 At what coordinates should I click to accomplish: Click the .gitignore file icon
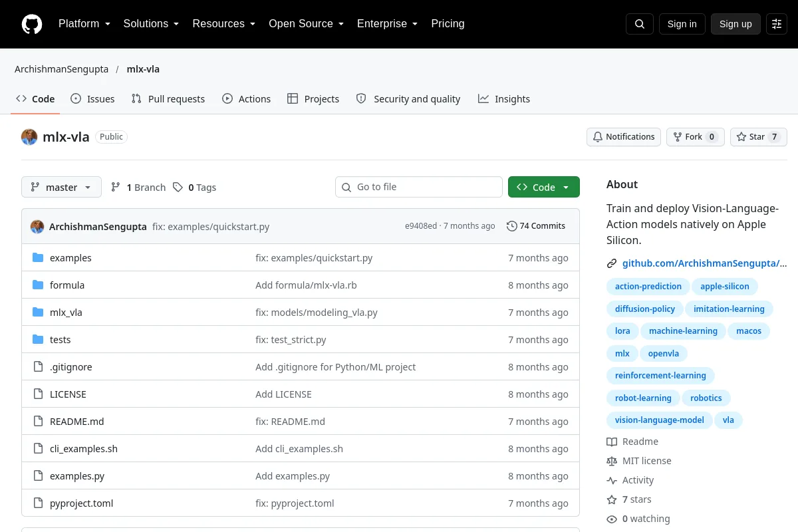pos(38,367)
